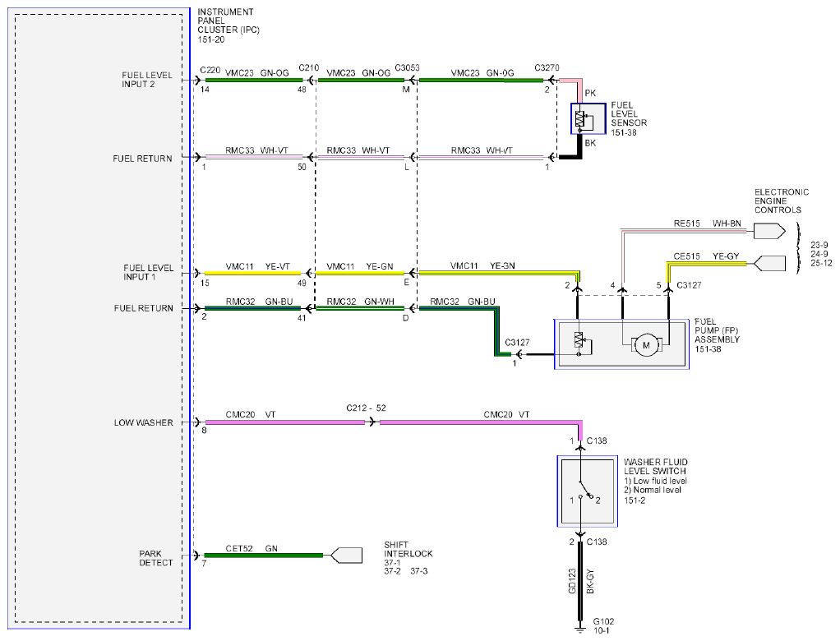Click the Fuel Level Sensor resistor symbol

581,119
